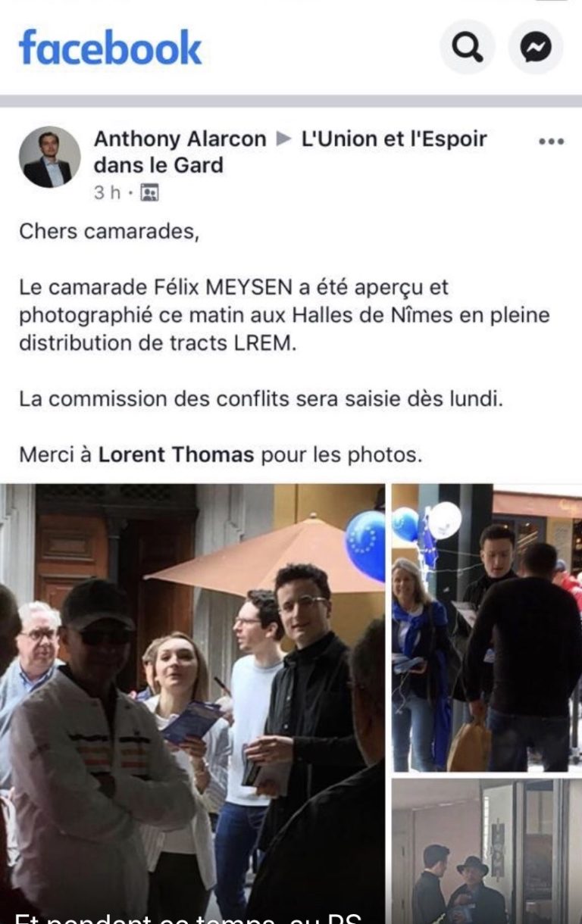Image resolution: width=582 pixels, height=924 pixels.
Task: Tap the line about commission des conflits
Action: pos(261,399)
